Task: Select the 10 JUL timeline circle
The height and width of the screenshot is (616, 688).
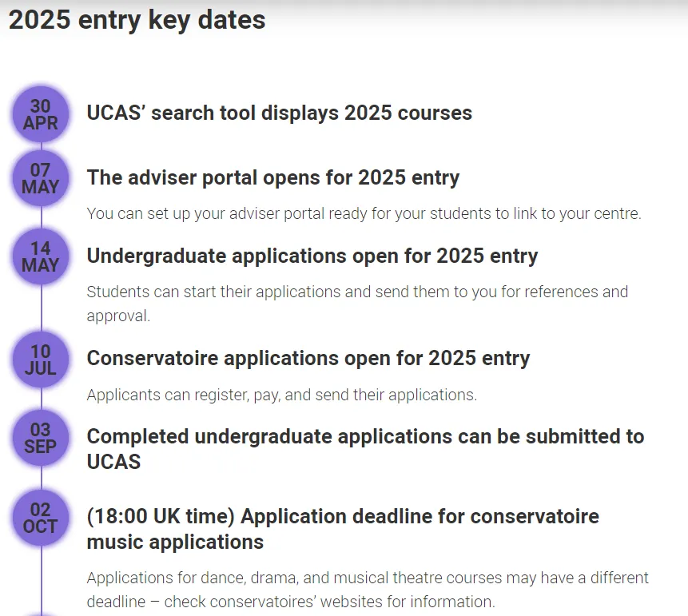Action: pos(40,359)
